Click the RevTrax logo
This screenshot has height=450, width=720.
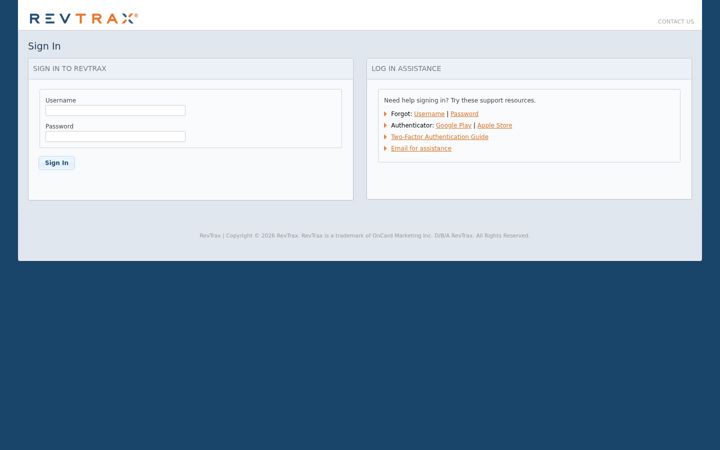coord(84,18)
